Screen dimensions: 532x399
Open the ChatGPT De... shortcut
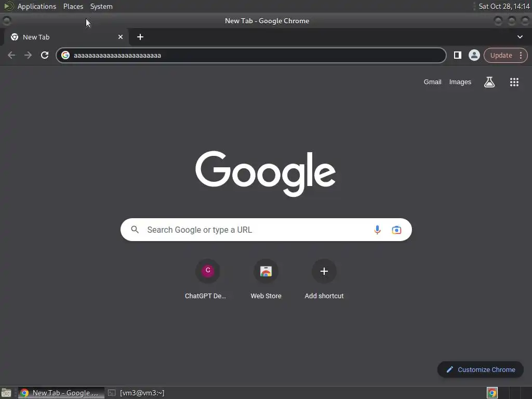click(x=207, y=279)
